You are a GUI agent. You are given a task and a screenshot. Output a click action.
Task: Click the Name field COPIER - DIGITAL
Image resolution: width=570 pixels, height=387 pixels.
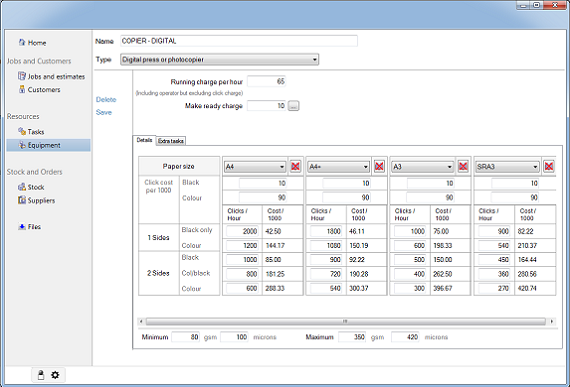tap(239, 41)
